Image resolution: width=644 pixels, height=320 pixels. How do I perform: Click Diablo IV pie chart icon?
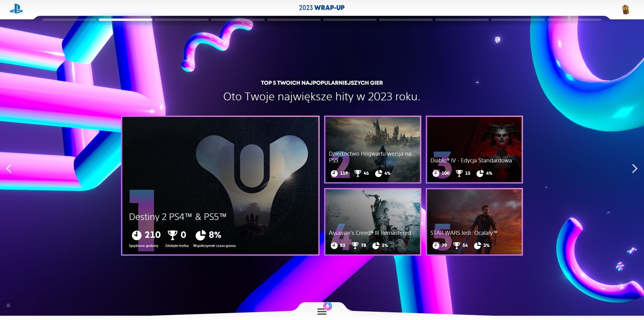click(x=480, y=173)
